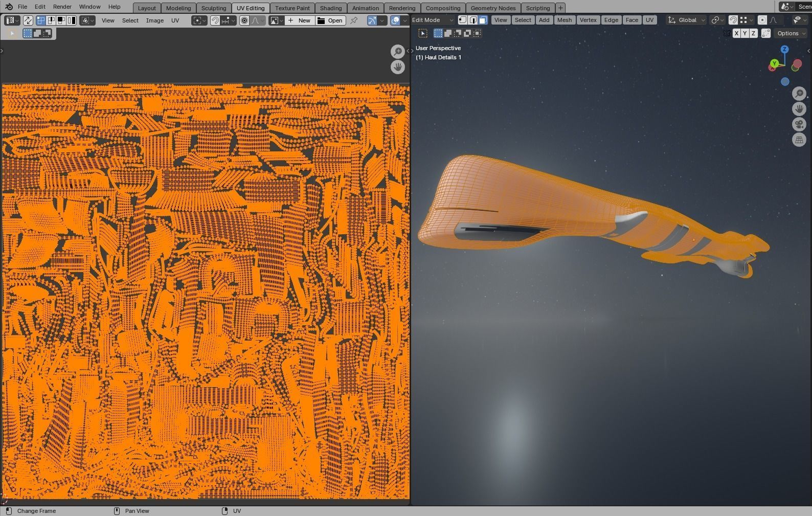The image size is (812, 516).
Task: Open the Vertex menu in 3D viewport
Action: [588, 20]
